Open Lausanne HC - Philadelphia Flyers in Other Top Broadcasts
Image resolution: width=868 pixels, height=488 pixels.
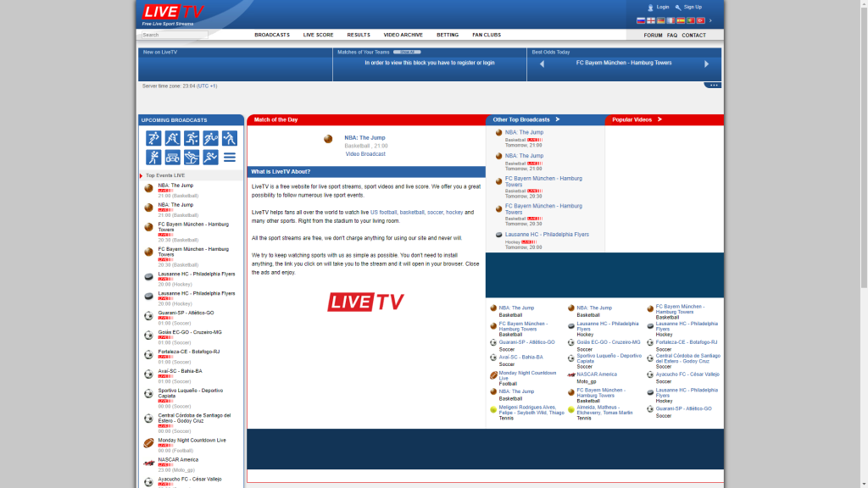click(x=547, y=235)
